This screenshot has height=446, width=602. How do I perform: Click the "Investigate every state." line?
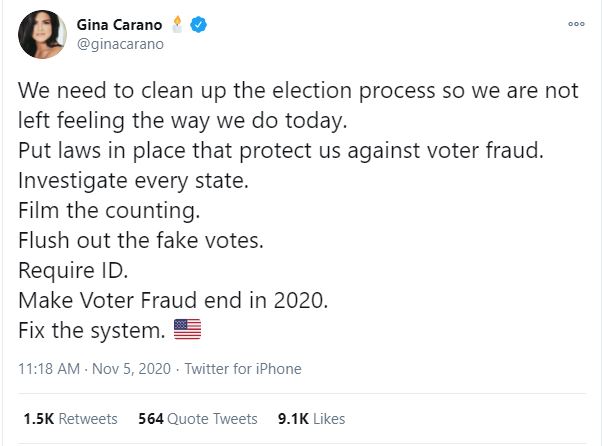[x=123, y=185]
